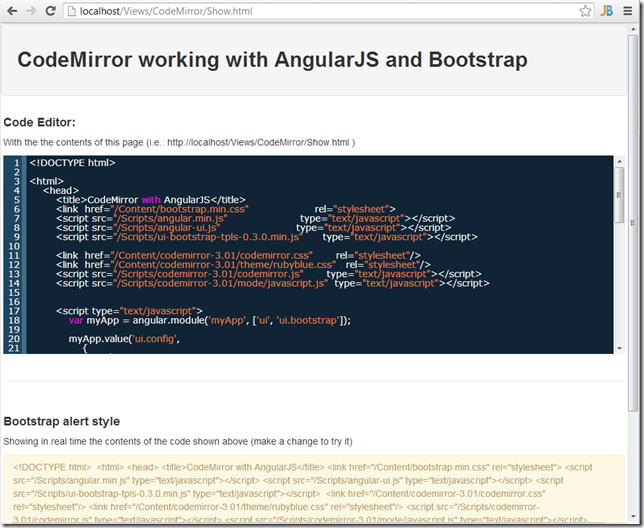This screenshot has width=644, height=528.
Task: Click the code editor scroll up arrow
Action: 619,161
